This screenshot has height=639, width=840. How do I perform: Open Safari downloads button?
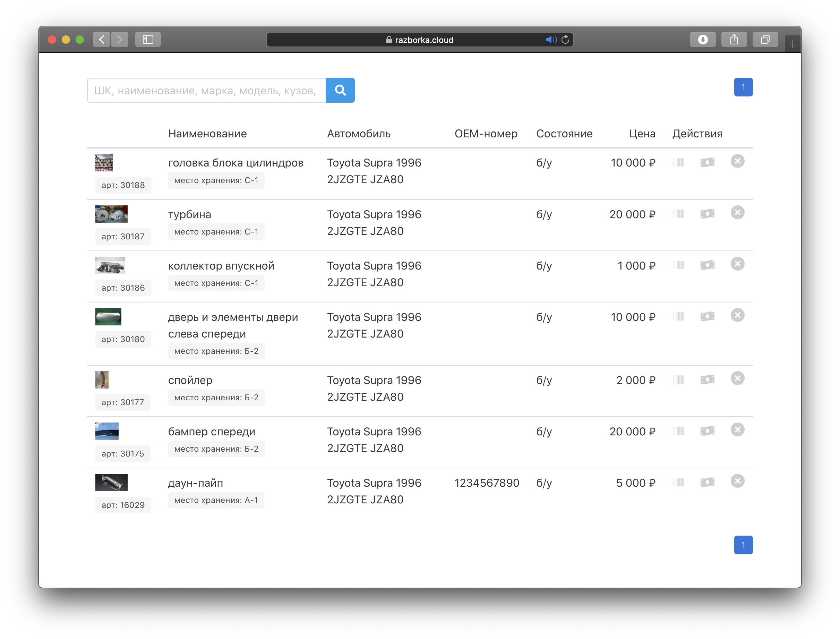coord(703,40)
